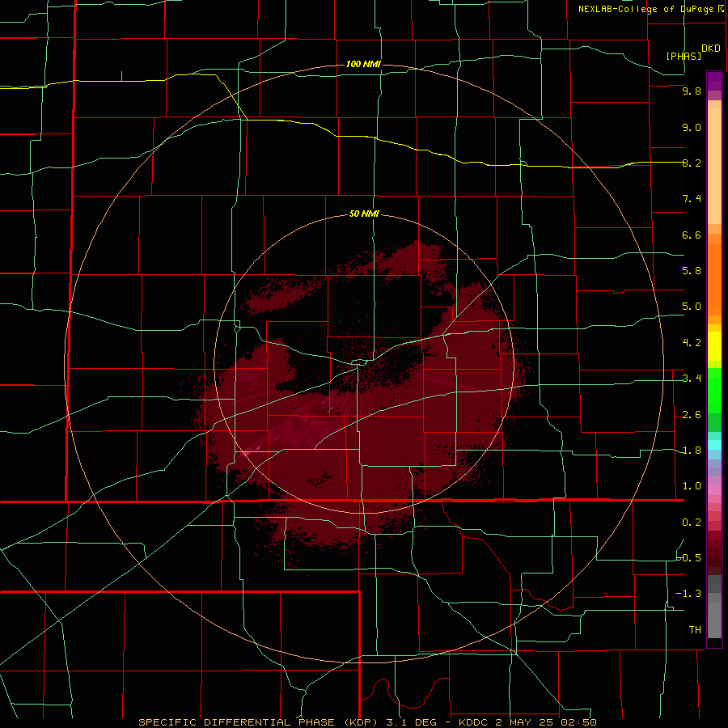Image resolution: width=728 pixels, height=728 pixels.
Task: Click the cyan segment of the color bar
Action: coord(714,445)
